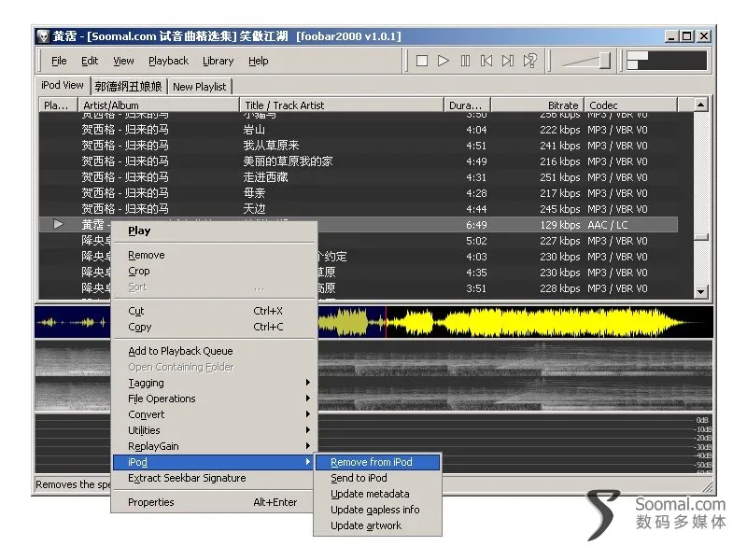Select Update gapless info
Image resolution: width=747 pixels, height=560 pixels.
(378, 510)
